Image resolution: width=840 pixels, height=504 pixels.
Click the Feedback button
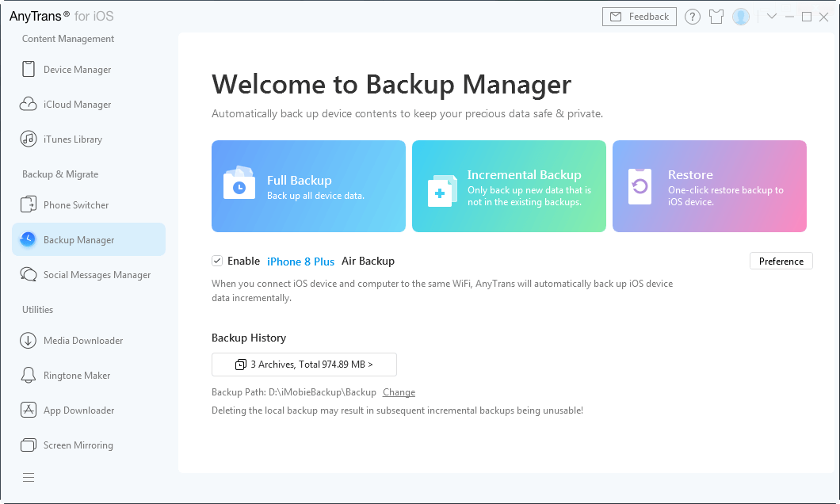[x=639, y=17]
